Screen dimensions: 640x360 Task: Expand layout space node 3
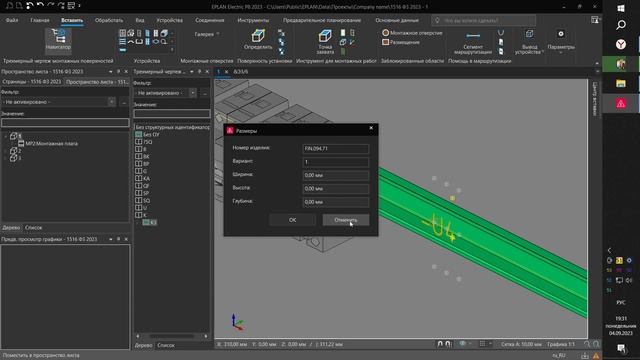coord(5,158)
